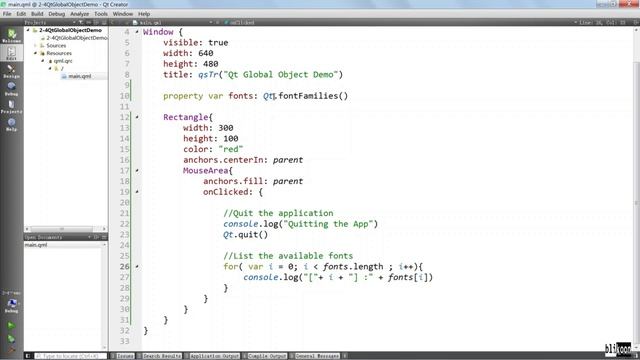Start debugging with the Run Debug button
Viewport: 640px width, 360px height.
point(11,338)
